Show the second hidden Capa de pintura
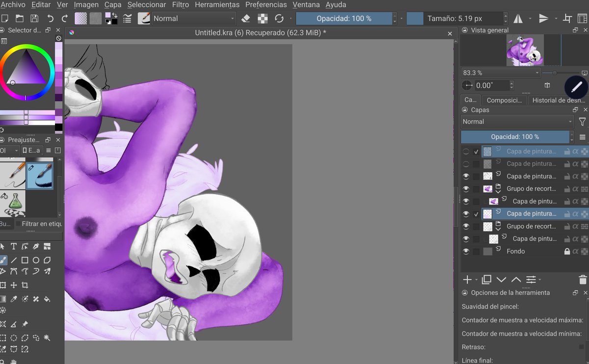Screen dimensions: 589x364 [x=466, y=164]
